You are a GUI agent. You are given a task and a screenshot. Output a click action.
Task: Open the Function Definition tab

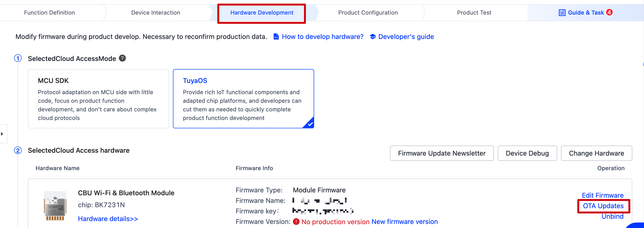(x=49, y=12)
